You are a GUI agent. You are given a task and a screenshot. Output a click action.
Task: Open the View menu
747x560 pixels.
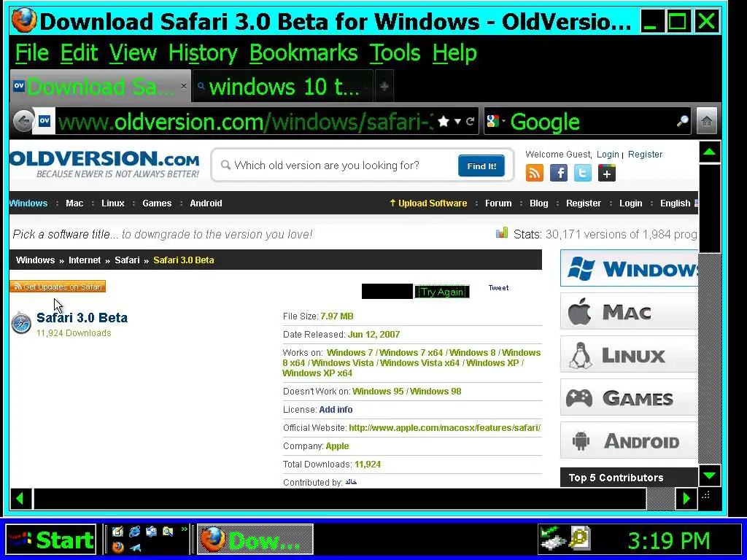coord(133,52)
